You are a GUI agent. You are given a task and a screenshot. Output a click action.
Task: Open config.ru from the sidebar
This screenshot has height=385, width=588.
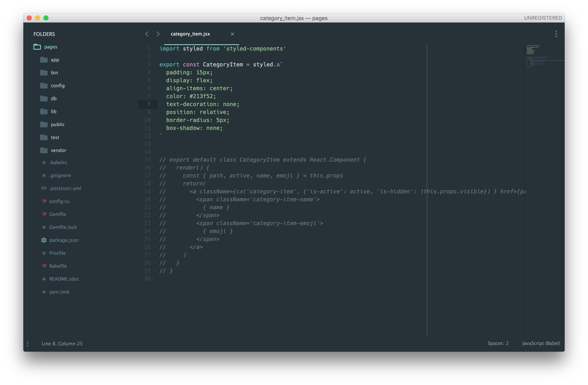tap(59, 201)
